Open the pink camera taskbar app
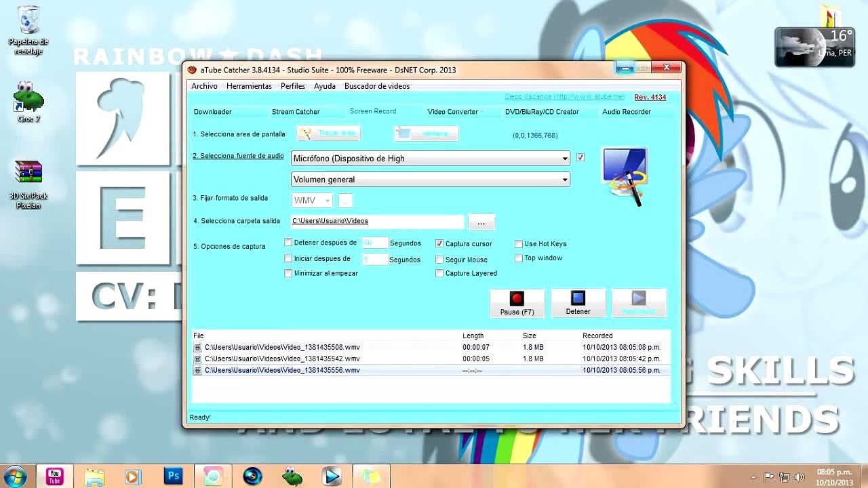 (213, 476)
